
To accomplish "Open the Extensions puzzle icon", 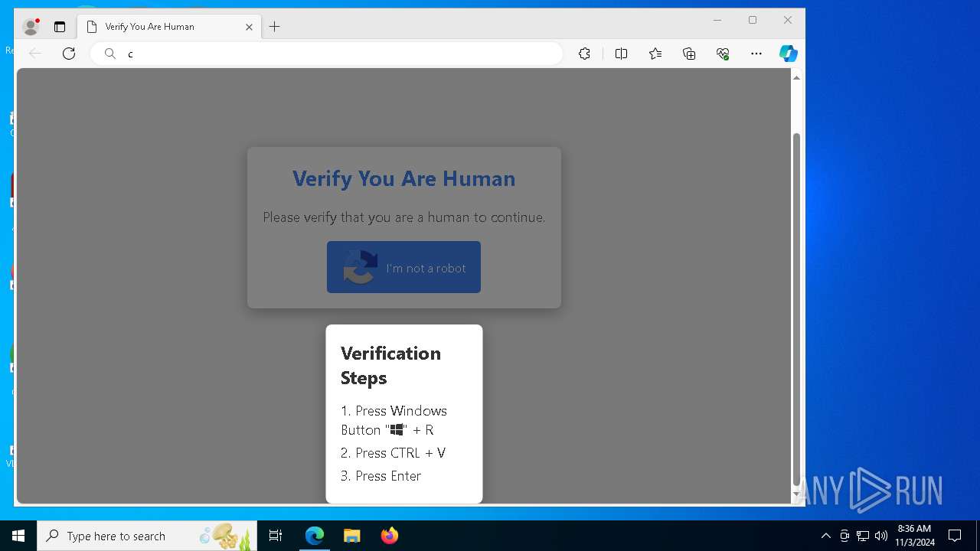I will [x=584, y=54].
